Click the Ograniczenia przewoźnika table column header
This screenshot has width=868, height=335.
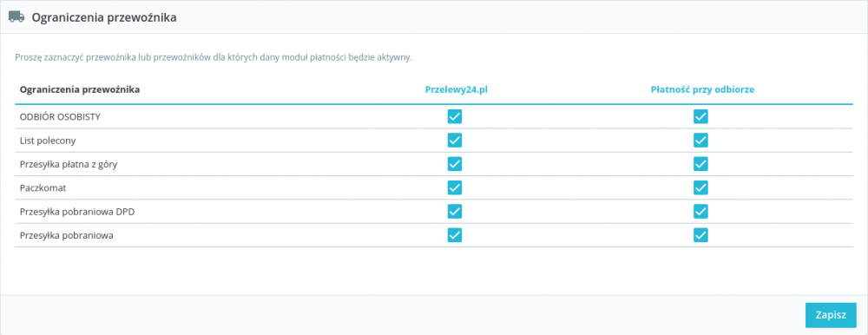[80, 89]
